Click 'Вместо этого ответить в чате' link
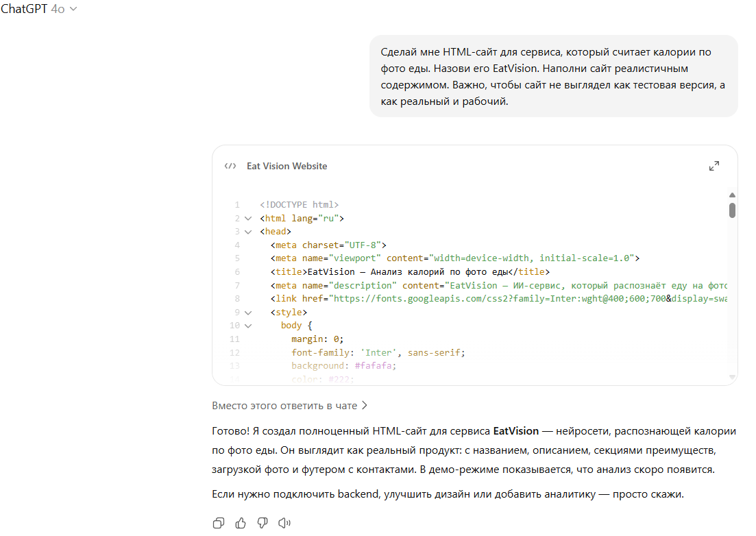This screenshot has height=536, width=756. (289, 406)
